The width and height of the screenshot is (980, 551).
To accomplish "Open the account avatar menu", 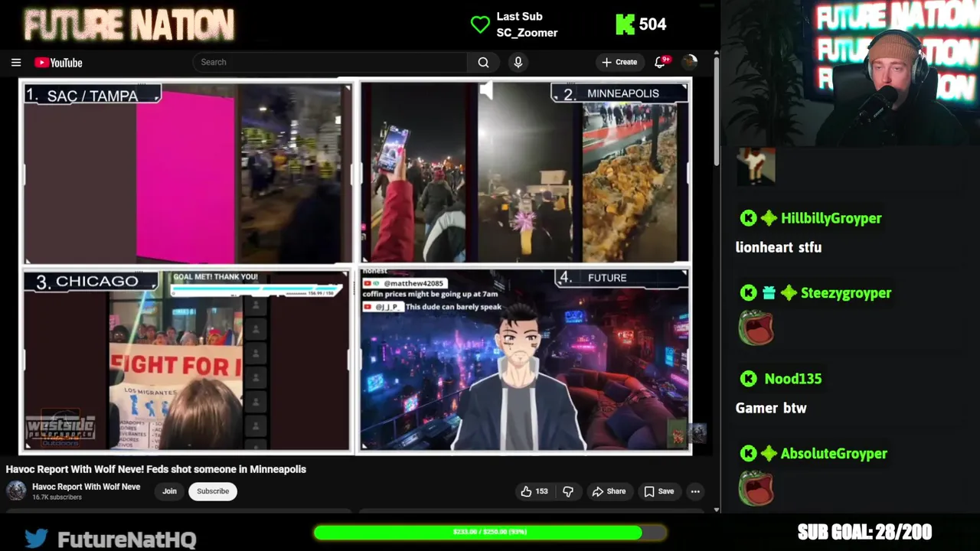I will [690, 62].
